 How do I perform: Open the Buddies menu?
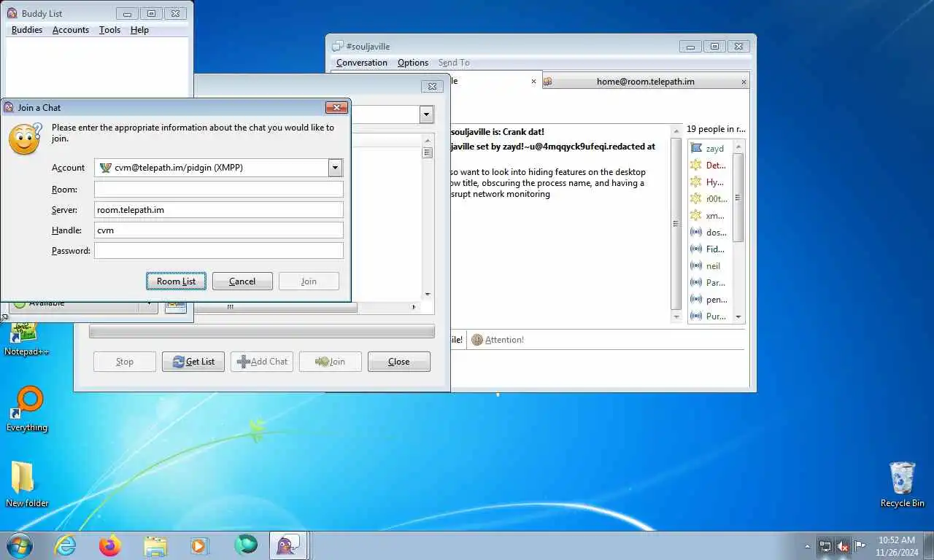pos(27,30)
